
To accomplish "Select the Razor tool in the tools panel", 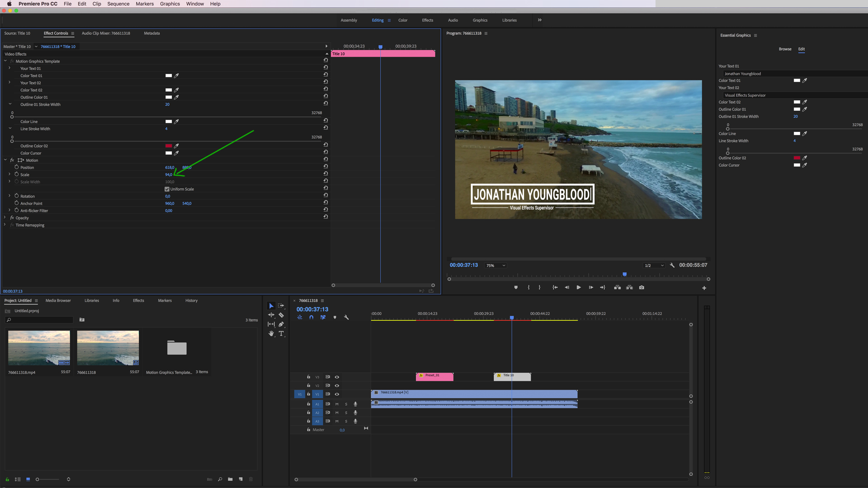I will [x=281, y=315].
